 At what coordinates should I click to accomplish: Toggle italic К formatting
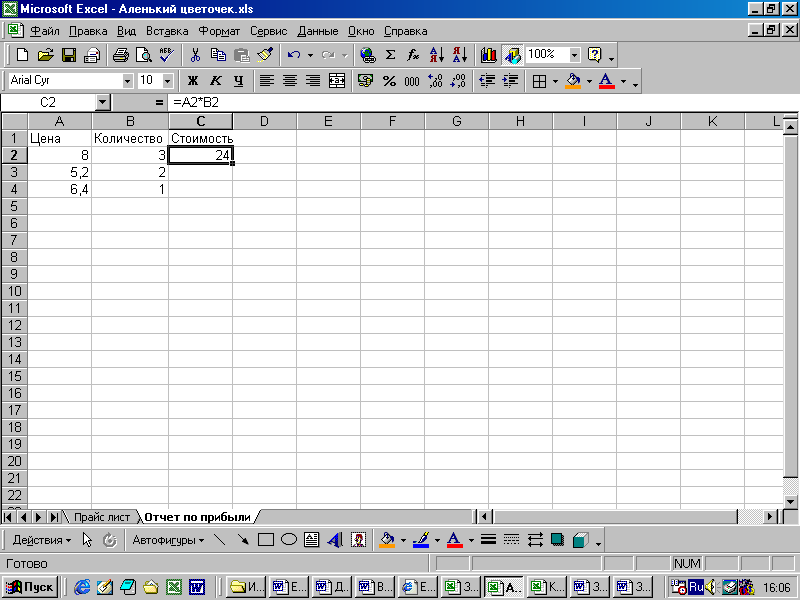(x=216, y=81)
